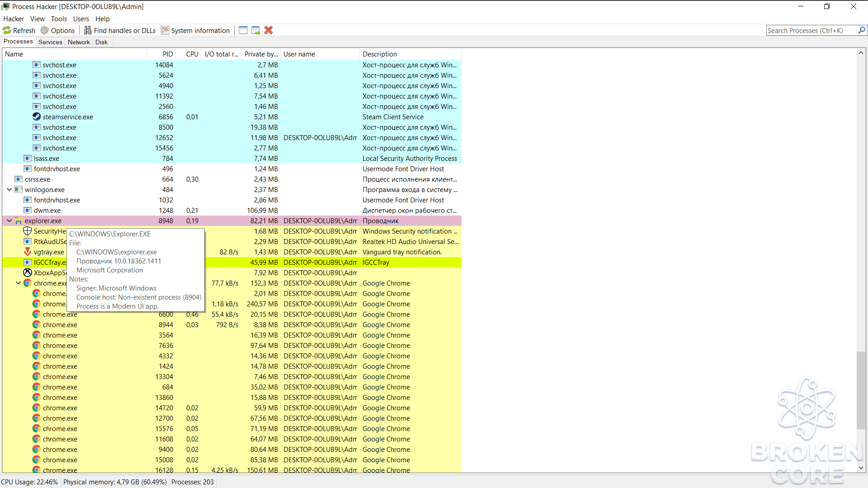Click the vgtray.exe Vanguard icon

(28, 252)
